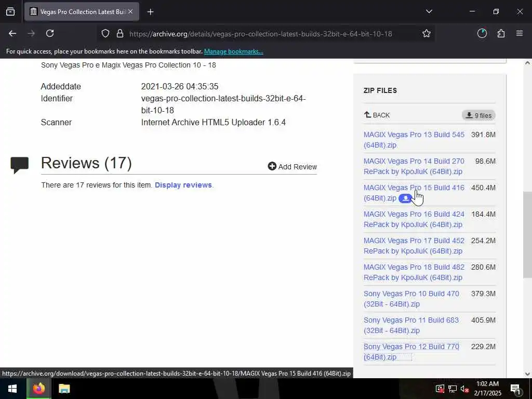Click scrollbar down arrow
This screenshot has height=399, width=532.
click(528, 374)
